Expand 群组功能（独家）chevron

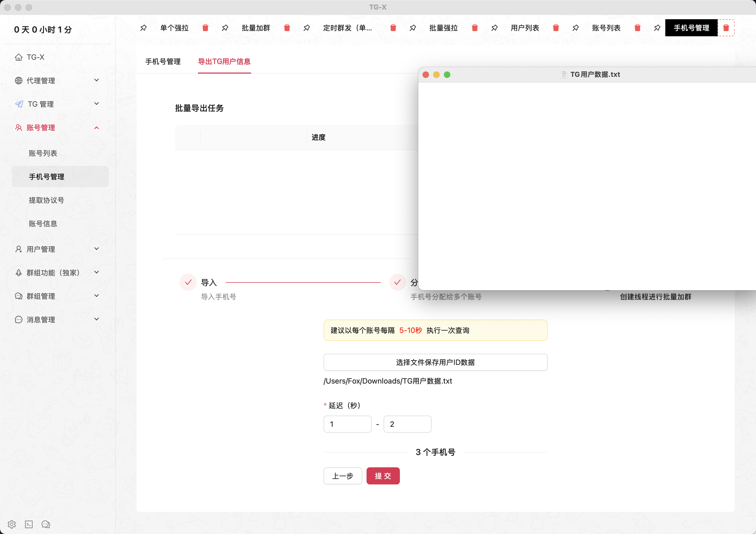pos(97,272)
